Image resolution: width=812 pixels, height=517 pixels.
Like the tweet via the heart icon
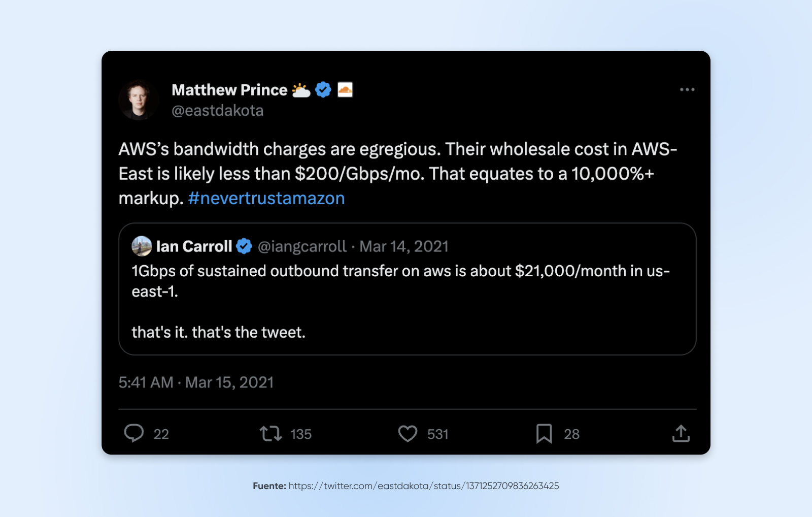point(408,434)
